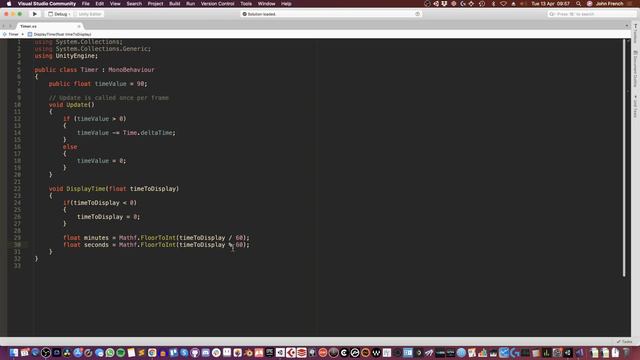This screenshot has height=360, width=640.
Task: Open the document tab list dropdown arrow
Action: point(627,26)
